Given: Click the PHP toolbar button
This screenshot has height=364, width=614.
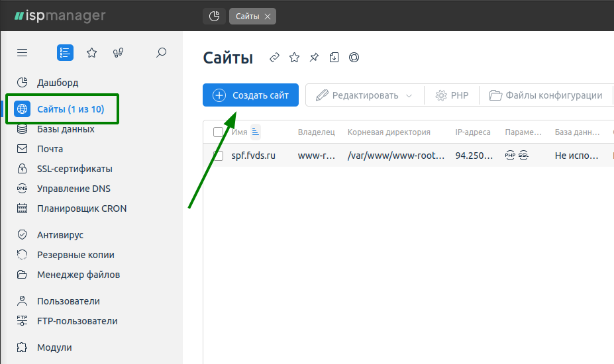Looking at the screenshot, I should 452,95.
